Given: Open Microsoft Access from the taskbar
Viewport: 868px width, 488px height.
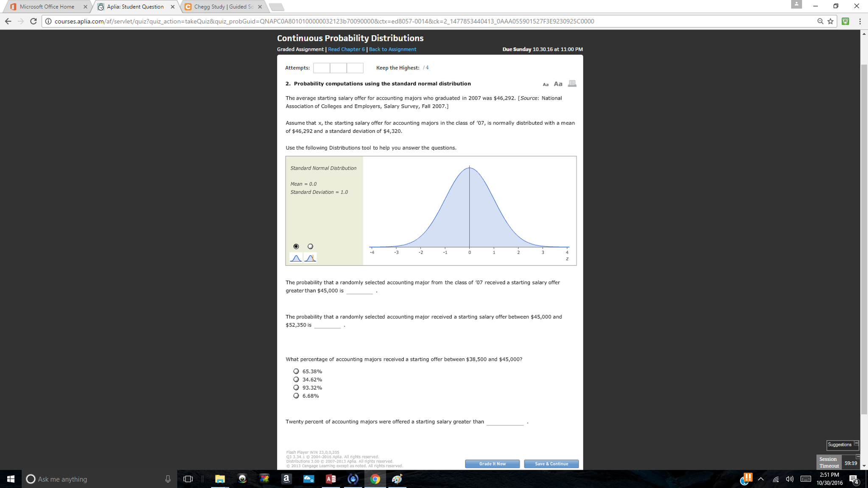Looking at the screenshot, I should 330,479.
